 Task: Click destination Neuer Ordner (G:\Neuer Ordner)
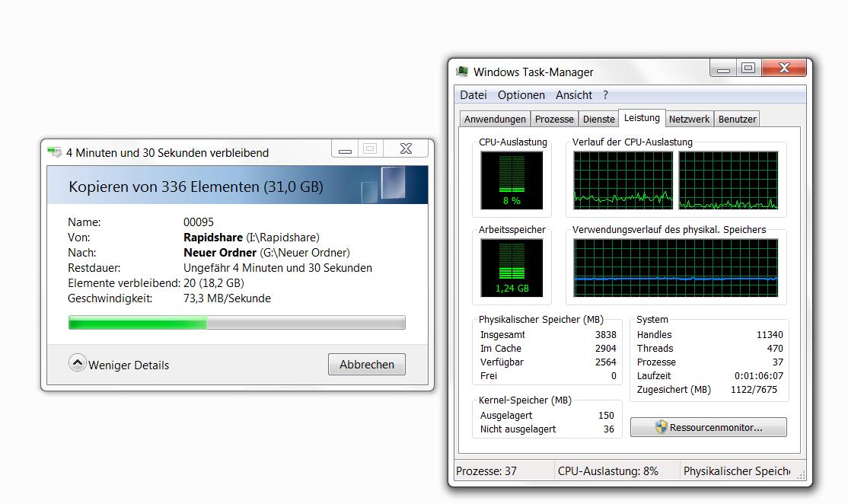pos(266,253)
